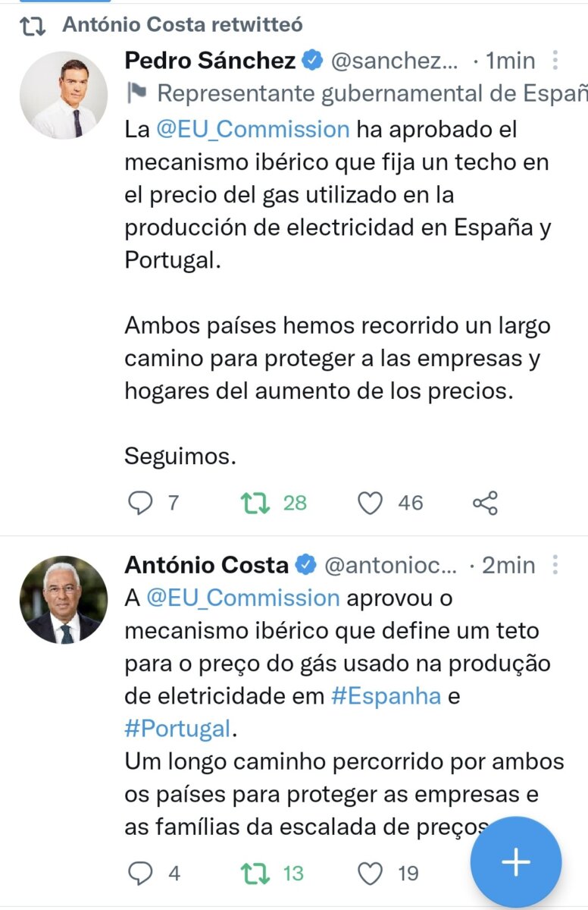This screenshot has height=910, width=588.
Task: Reply to António Costa's tweet
Action: pyautogui.click(x=139, y=874)
